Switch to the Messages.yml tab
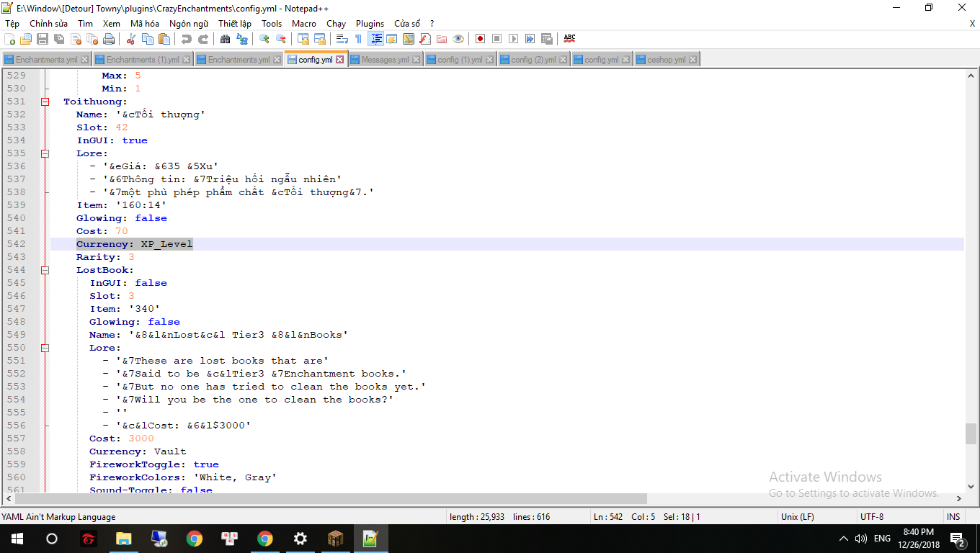 [x=385, y=60]
